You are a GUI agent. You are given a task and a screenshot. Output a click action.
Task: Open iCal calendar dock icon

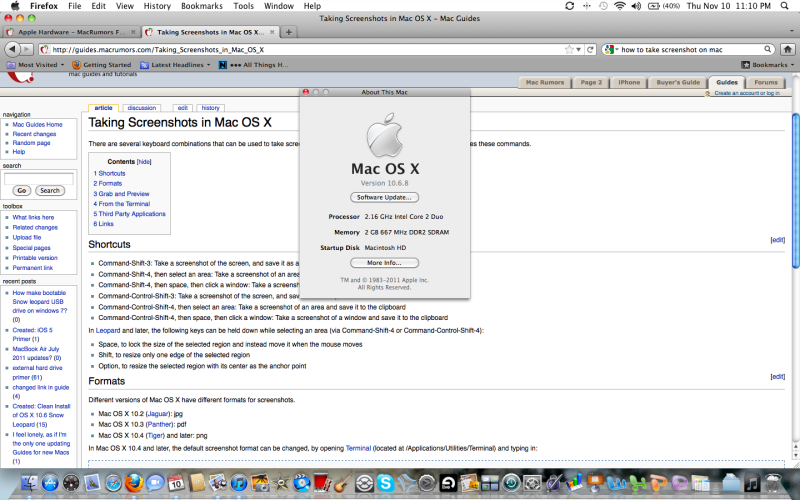point(176,483)
